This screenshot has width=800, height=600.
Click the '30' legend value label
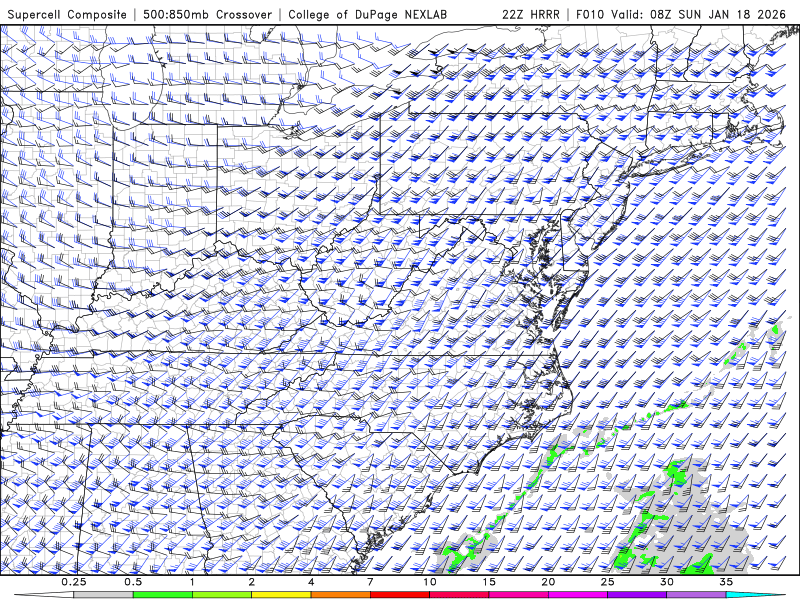[x=666, y=582]
